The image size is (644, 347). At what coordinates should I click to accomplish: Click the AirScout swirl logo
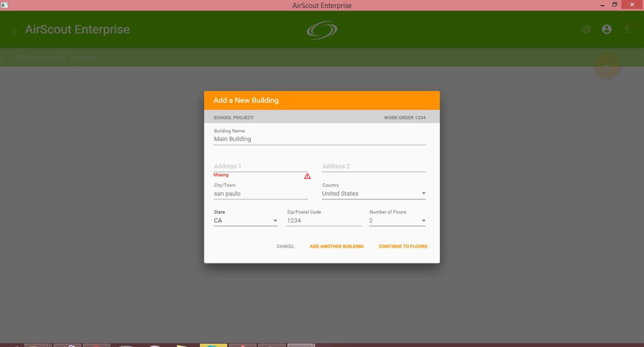(322, 30)
